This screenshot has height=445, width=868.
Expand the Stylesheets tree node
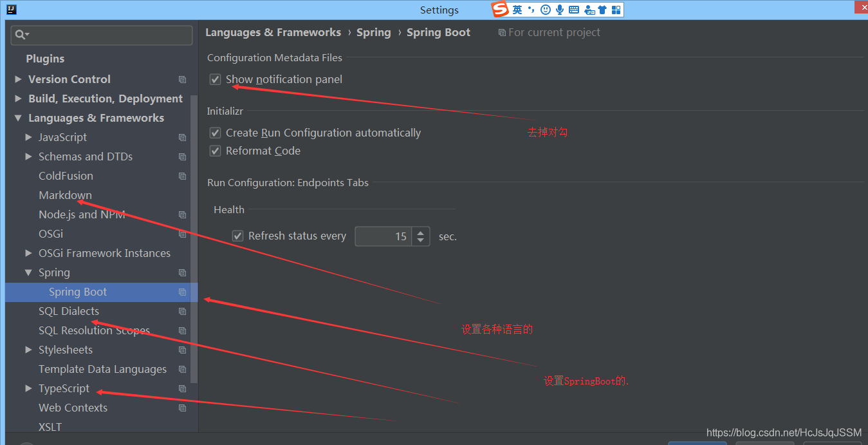[28, 350]
